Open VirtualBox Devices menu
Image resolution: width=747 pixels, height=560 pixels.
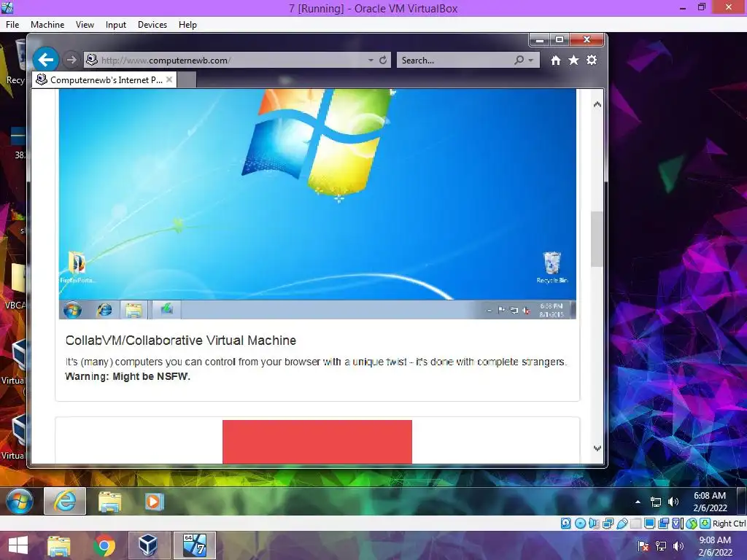(x=152, y=25)
